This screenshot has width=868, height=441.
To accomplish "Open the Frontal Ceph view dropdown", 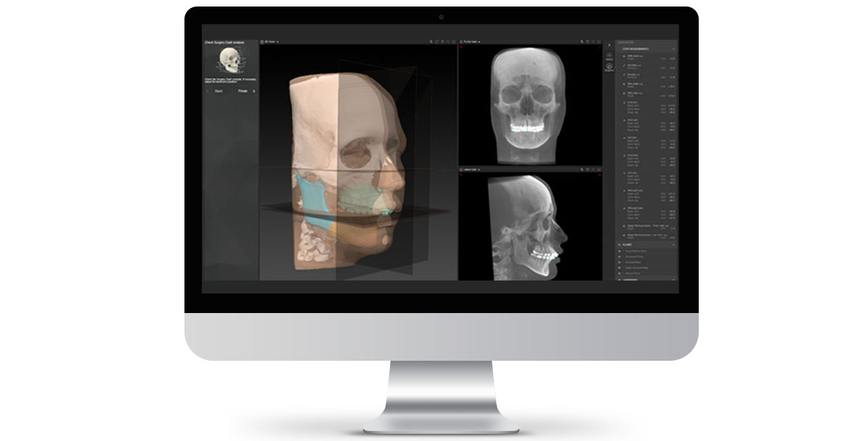I will click(x=480, y=42).
